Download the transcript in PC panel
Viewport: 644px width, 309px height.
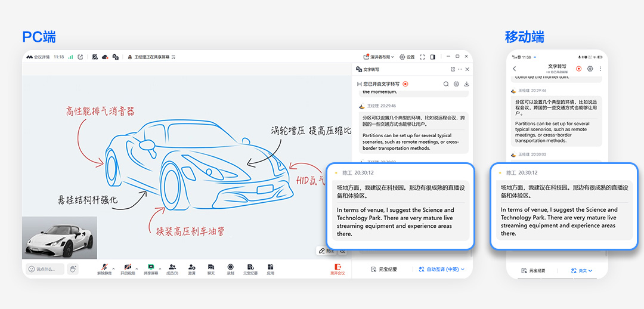point(466,84)
